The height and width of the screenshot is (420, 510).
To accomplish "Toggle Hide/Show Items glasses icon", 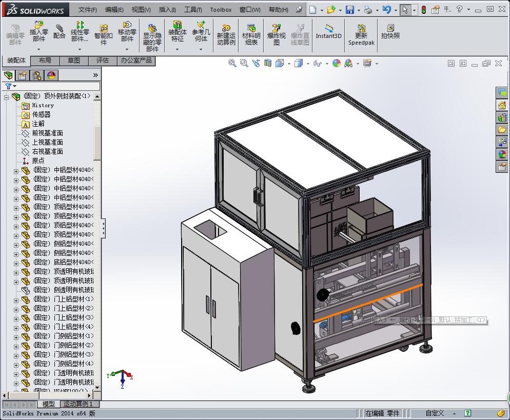I will click(317, 64).
